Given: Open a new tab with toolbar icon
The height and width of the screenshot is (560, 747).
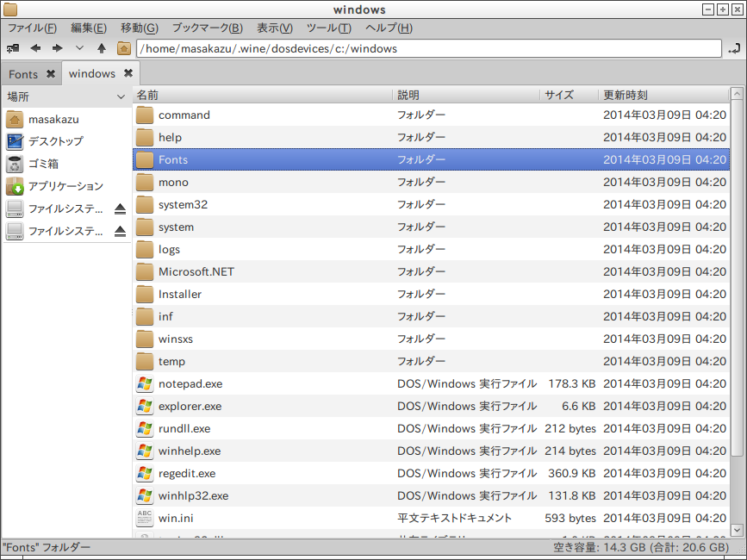Looking at the screenshot, I should coord(13,48).
